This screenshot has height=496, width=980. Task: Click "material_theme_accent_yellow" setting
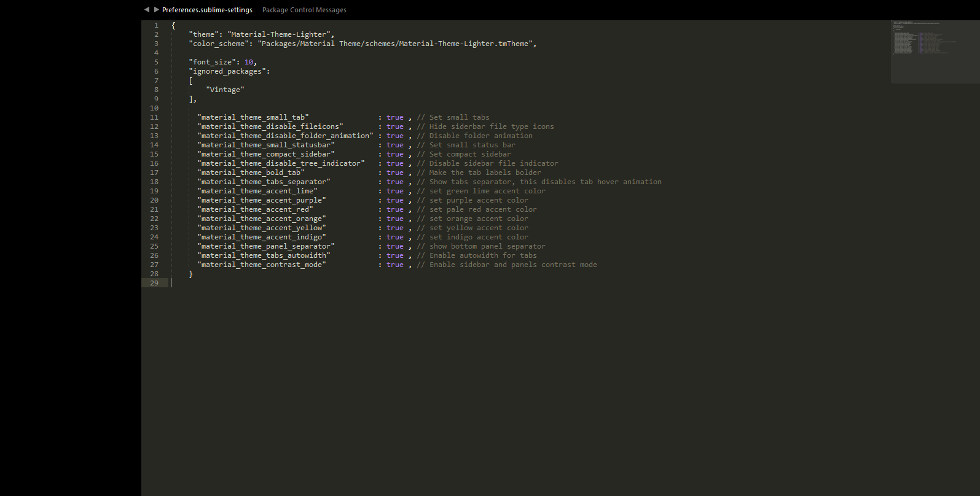click(x=262, y=228)
